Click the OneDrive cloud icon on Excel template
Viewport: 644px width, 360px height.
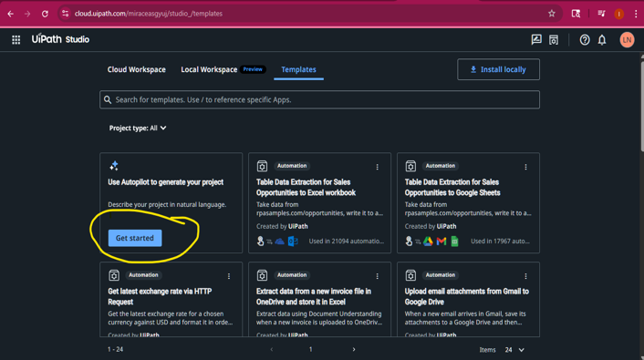pyautogui.click(x=280, y=242)
